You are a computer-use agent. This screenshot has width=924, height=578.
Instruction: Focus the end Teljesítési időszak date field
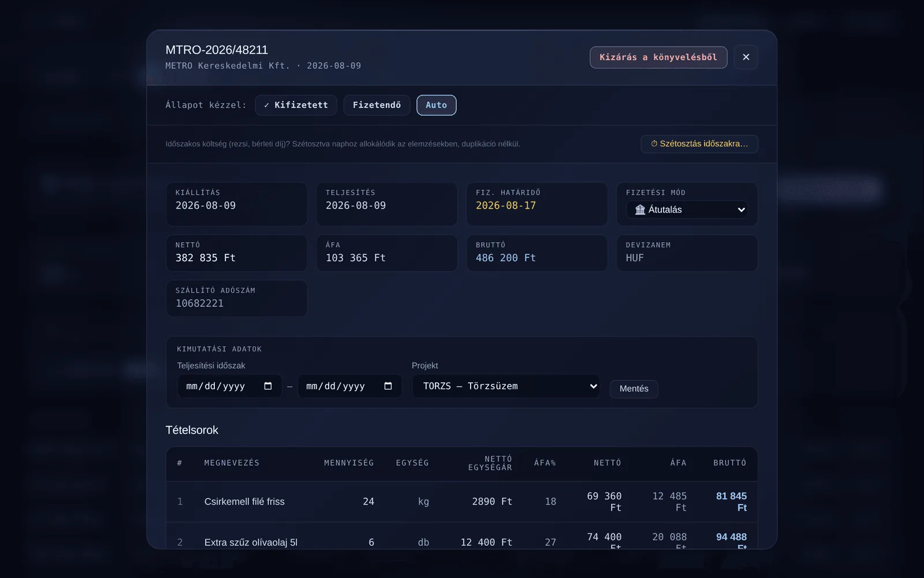pos(349,386)
